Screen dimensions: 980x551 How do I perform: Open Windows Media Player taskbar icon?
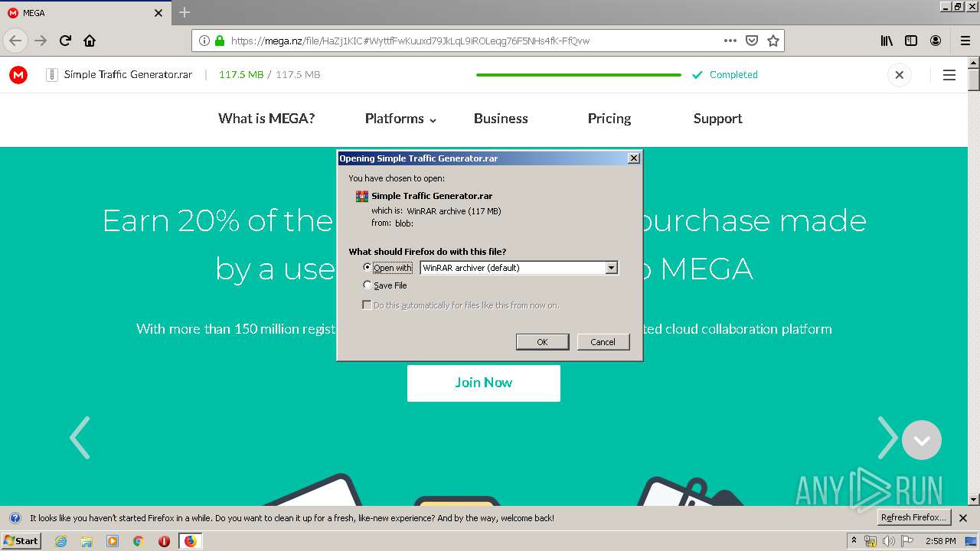click(x=113, y=541)
